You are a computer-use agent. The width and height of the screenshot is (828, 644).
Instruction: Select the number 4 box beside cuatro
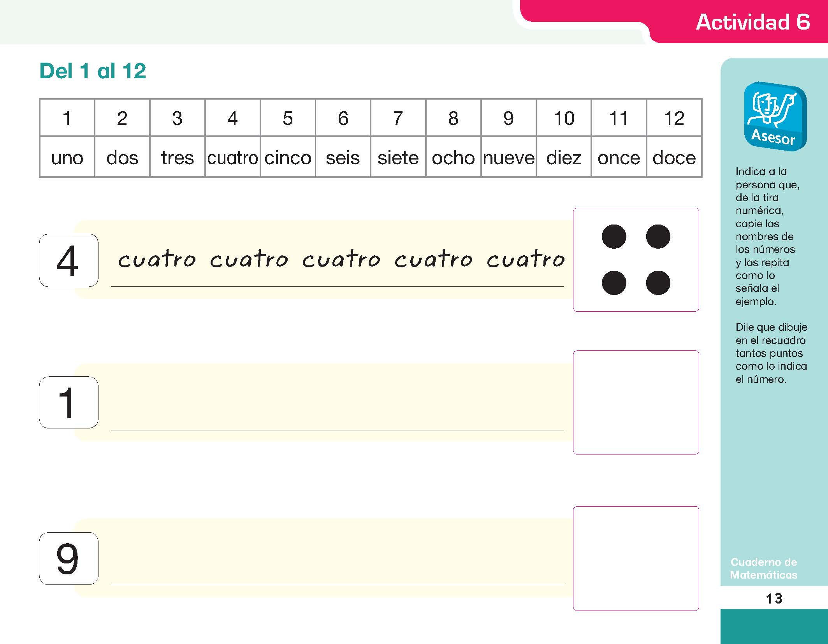[x=69, y=260]
